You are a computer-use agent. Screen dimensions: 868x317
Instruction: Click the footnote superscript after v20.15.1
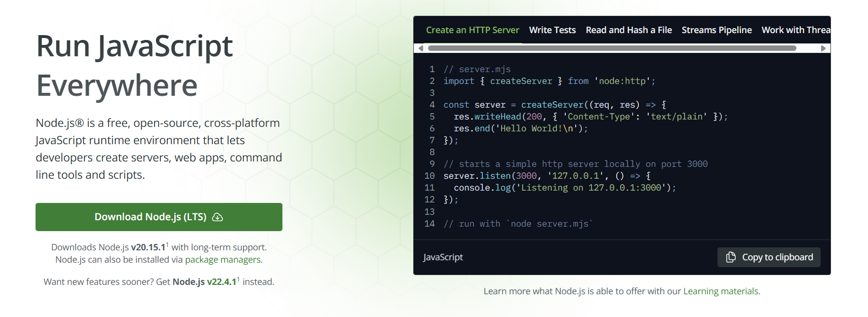tap(167, 245)
